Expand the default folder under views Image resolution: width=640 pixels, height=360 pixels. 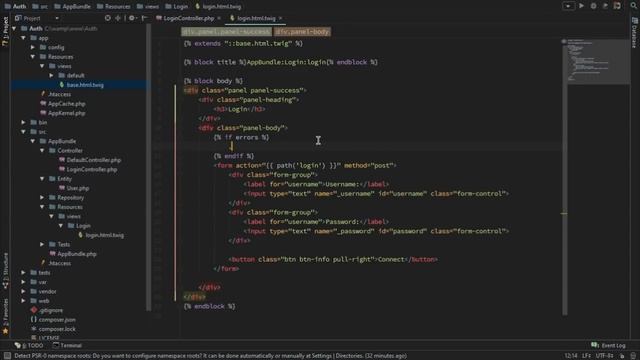[x=52, y=76]
